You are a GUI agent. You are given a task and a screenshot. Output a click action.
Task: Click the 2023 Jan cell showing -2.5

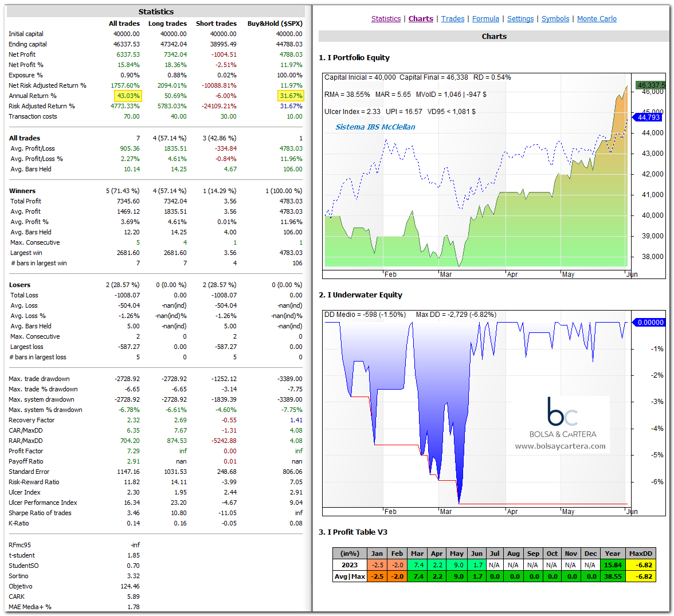point(377,565)
